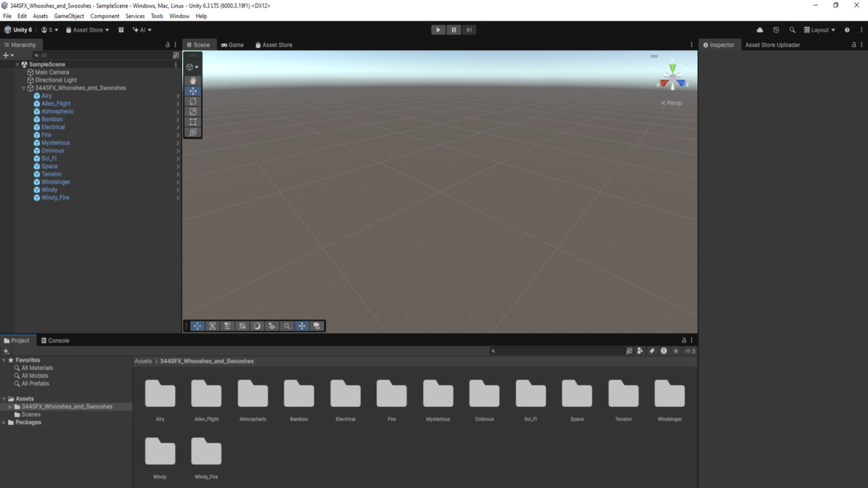868x488 pixels.
Task: Switch to the Console tab
Action: (x=55, y=341)
